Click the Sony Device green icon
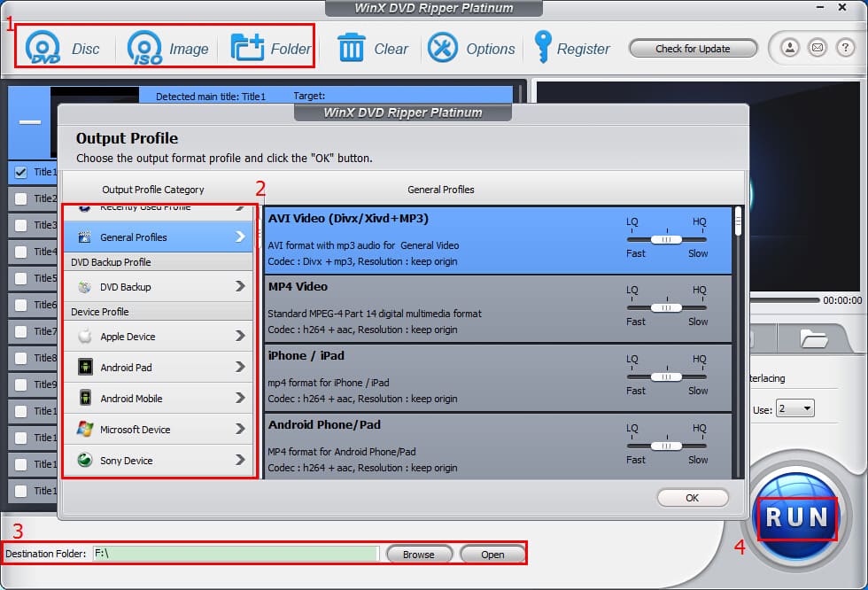868x590 pixels. [85, 460]
